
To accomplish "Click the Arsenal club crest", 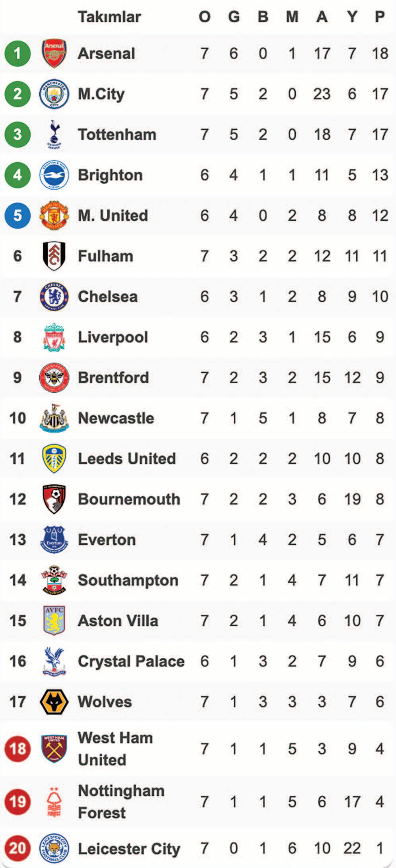I will (x=54, y=53).
